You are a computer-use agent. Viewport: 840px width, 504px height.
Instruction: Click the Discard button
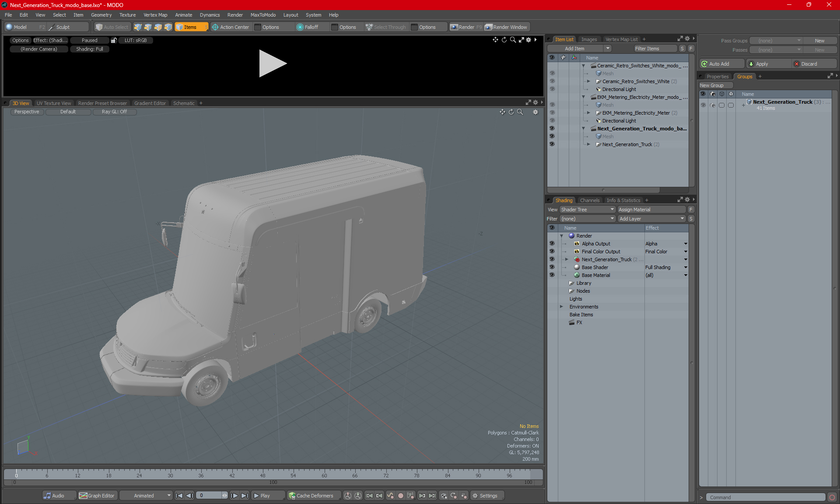pyautogui.click(x=814, y=64)
